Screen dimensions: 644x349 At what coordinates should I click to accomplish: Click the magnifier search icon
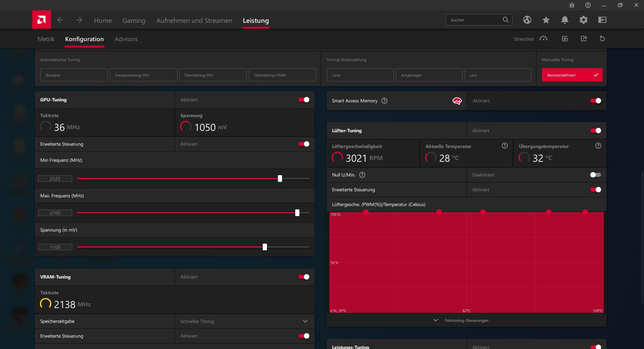pyautogui.click(x=505, y=20)
